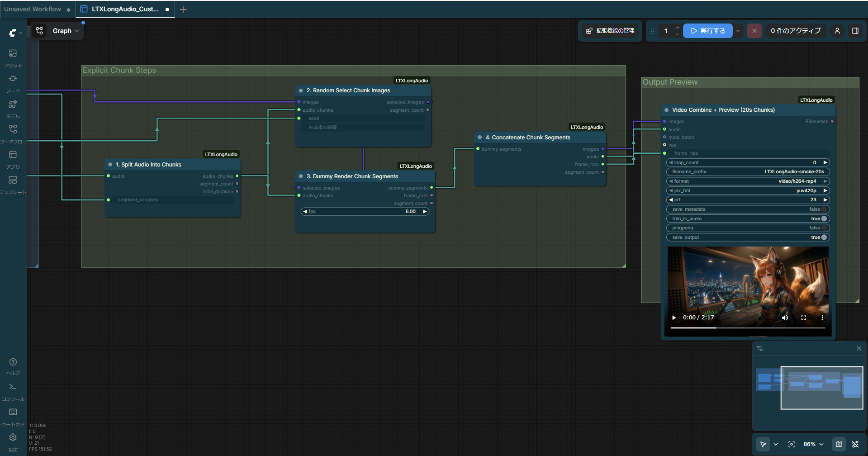Click 拡張機能の管理 to manage extensions
The width and height of the screenshot is (868, 456).
pyautogui.click(x=610, y=30)
